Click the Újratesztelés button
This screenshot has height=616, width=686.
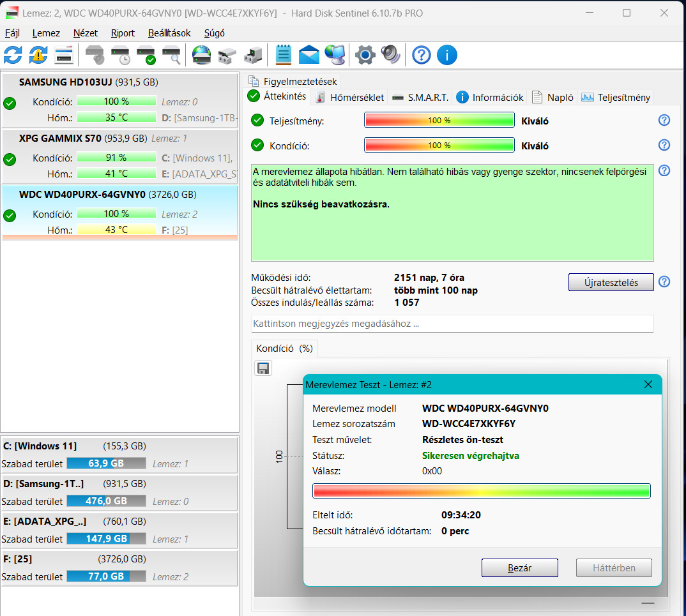(x=611, y=282)
